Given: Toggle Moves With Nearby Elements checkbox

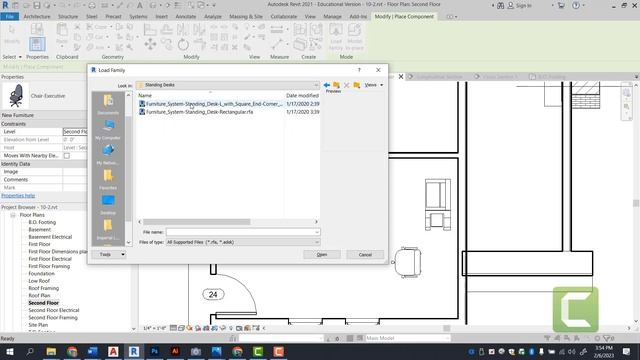Looking at the screenshot, I should pos(67,156).
